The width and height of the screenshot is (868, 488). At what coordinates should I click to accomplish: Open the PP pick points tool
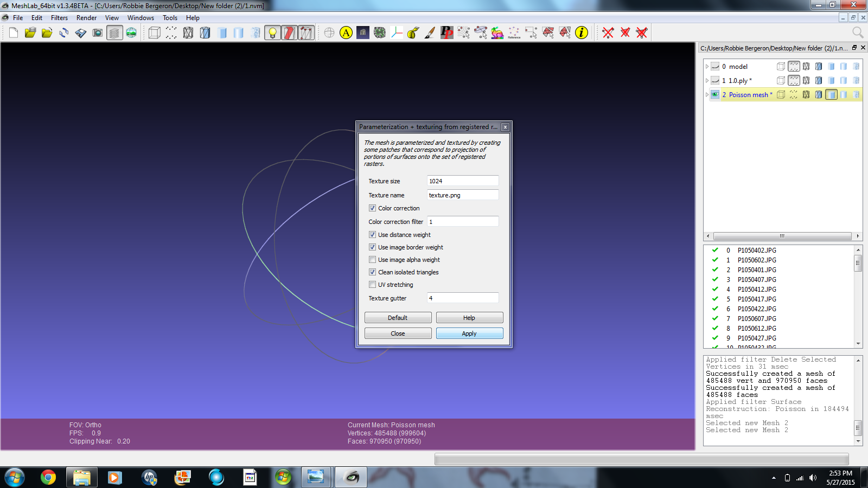coord(447,33)
